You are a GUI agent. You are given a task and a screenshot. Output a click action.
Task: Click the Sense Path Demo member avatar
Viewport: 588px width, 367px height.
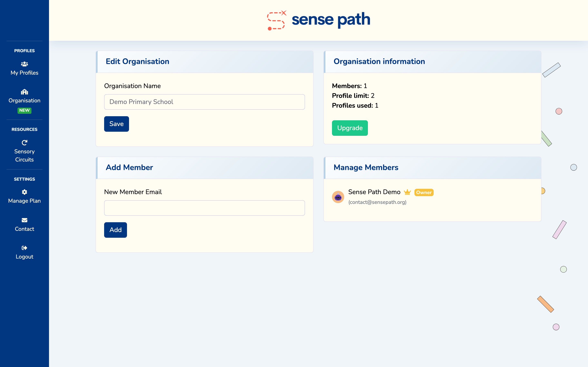(338, 197)
